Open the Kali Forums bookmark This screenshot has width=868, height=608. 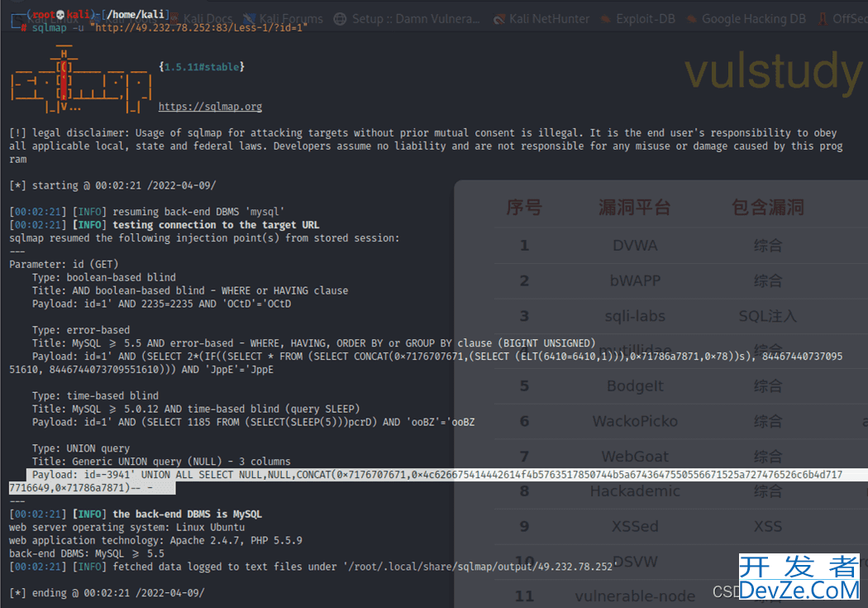tap(283, 19)
